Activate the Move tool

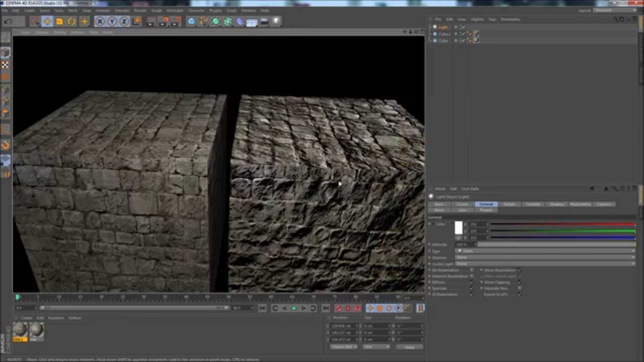tap(47, 22)
